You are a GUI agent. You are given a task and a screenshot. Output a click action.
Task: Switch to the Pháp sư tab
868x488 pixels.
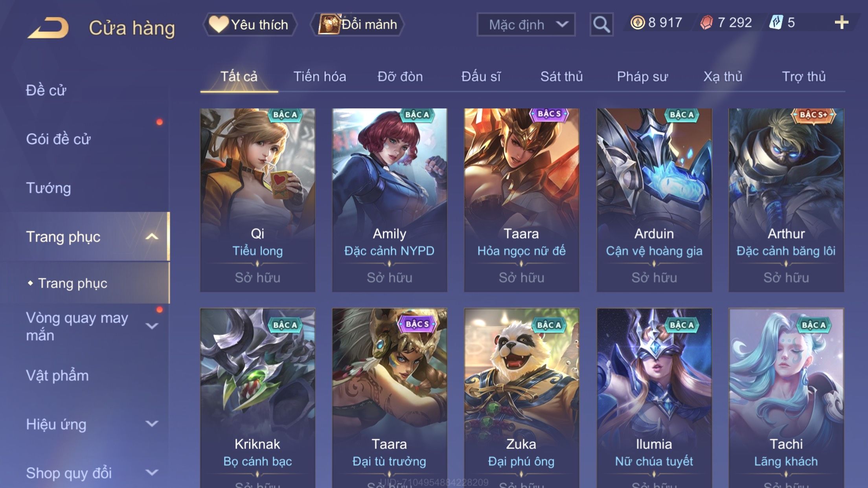pos(642,76)
